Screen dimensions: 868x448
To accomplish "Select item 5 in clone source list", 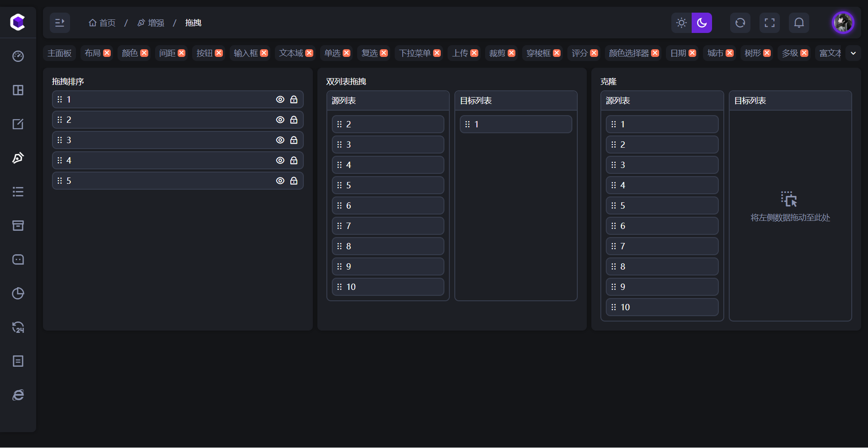I will [x=662, y=205].
